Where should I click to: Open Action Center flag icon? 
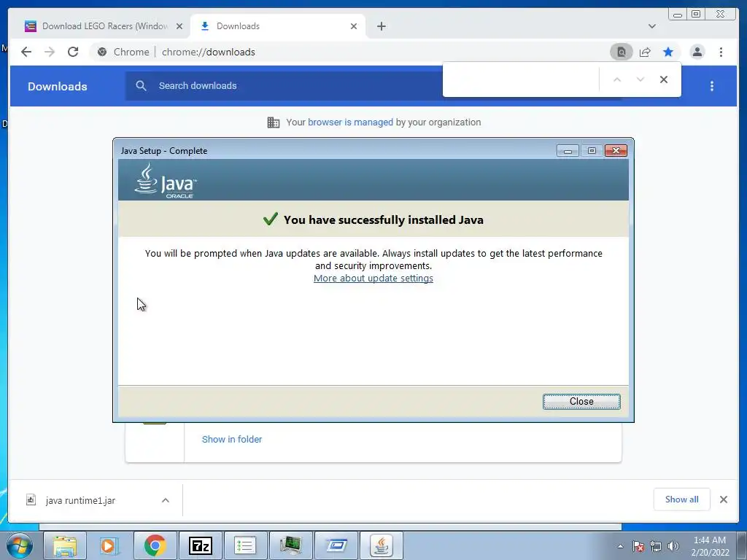pyautogui.click(x=638, y=546)
